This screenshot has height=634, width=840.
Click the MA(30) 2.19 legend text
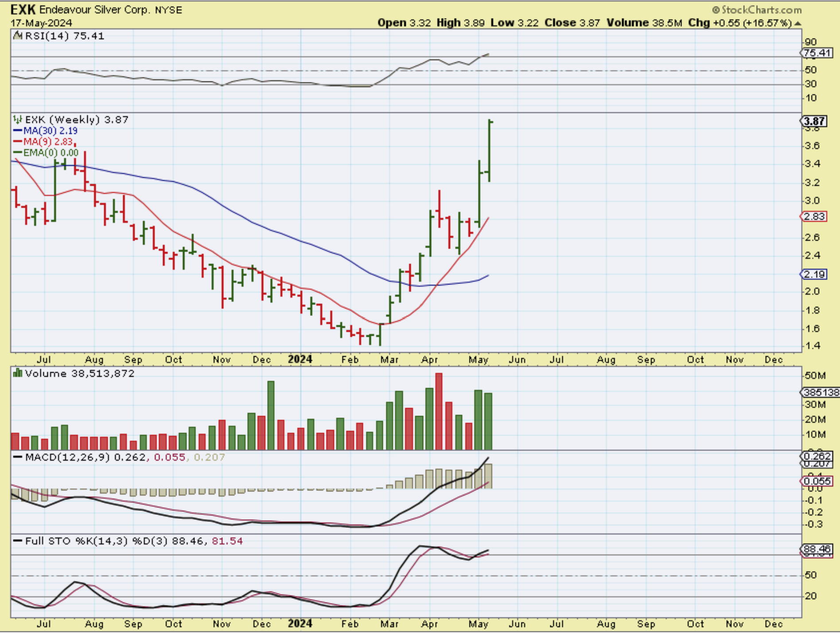51,131
